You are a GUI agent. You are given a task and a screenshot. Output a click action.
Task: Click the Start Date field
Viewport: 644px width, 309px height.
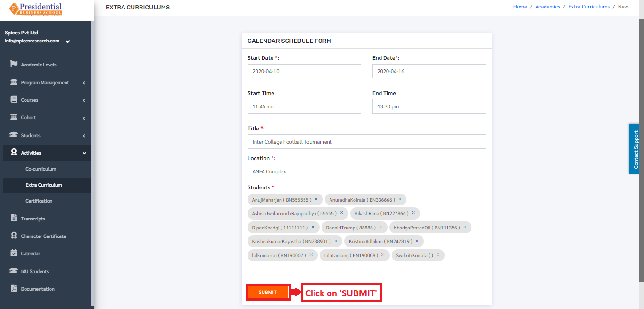pyautogui.click(x=304, y=71)
